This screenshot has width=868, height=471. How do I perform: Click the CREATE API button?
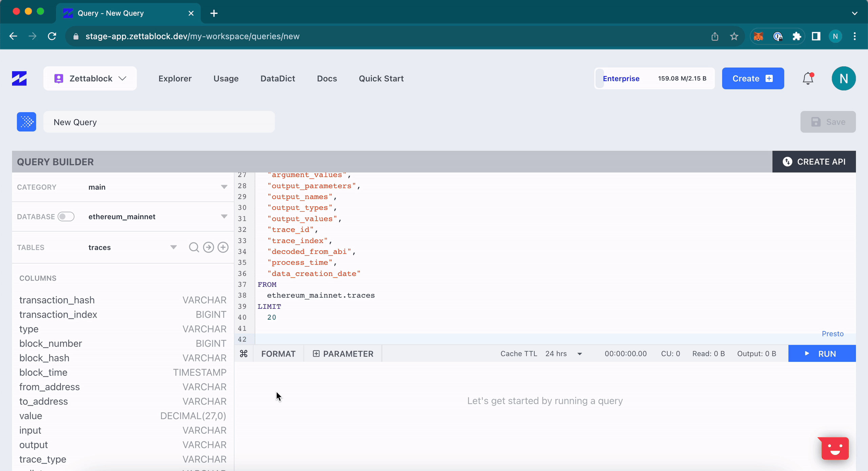[814, 162]
